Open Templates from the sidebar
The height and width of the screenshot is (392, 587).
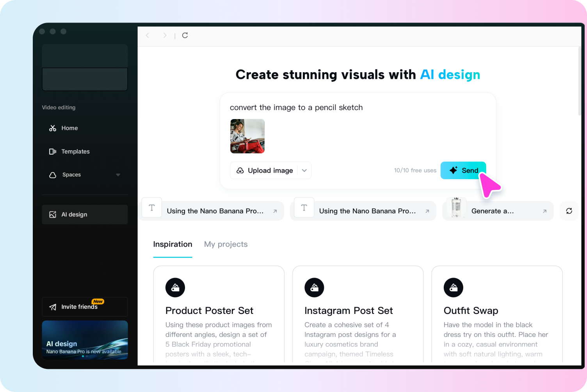click(75, 151)
